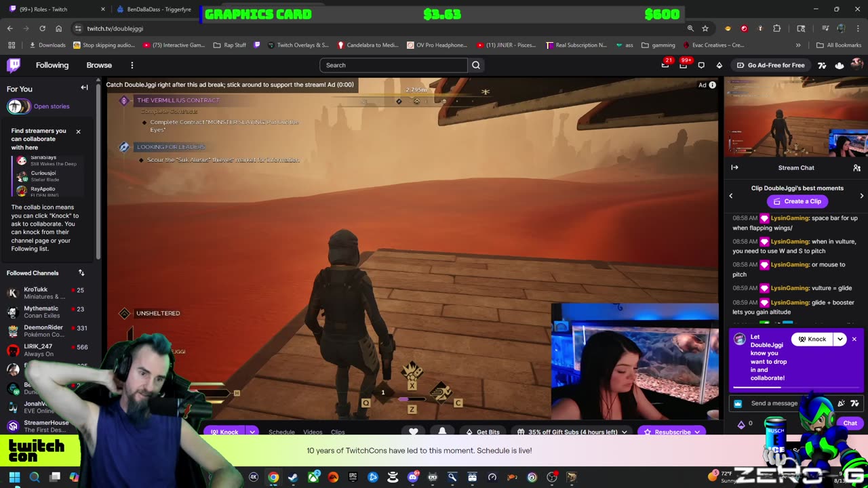Type in the Twitch Search field
Image resolution: width=868 pixels, height=488 pixels.
[393, 65]
